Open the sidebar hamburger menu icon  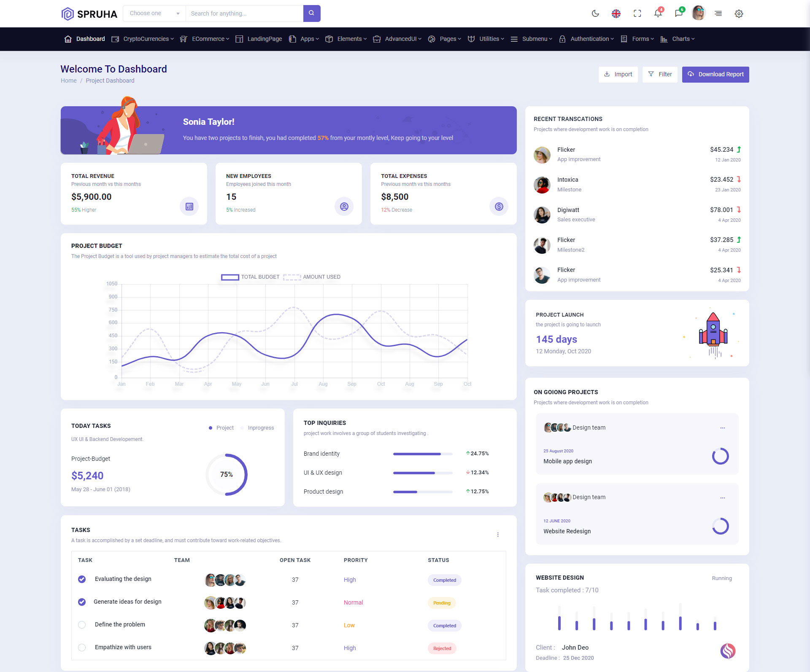(718, 13)
